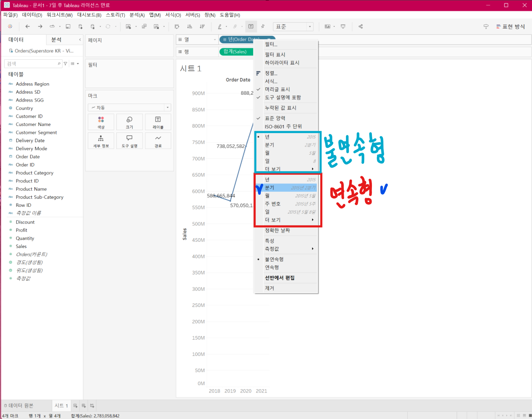Click the sort descending toolbar icon
Screen dimensions: 532x419
[x=202, y=26]
